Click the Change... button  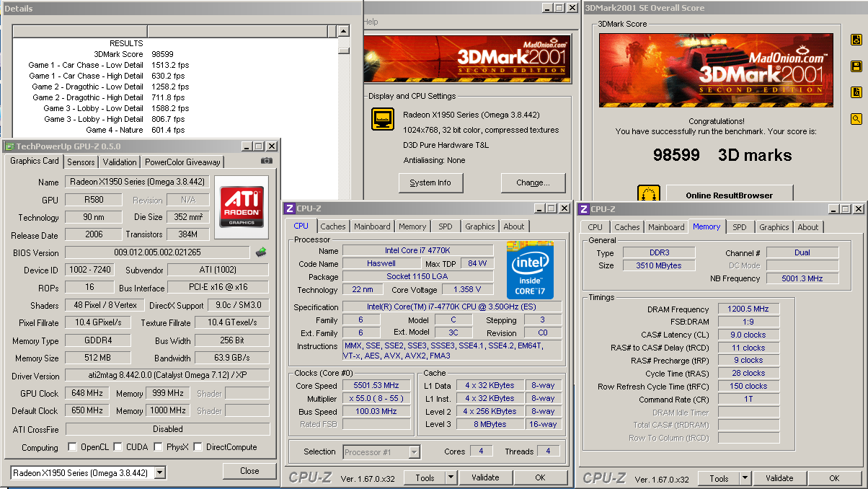[533, 182]
